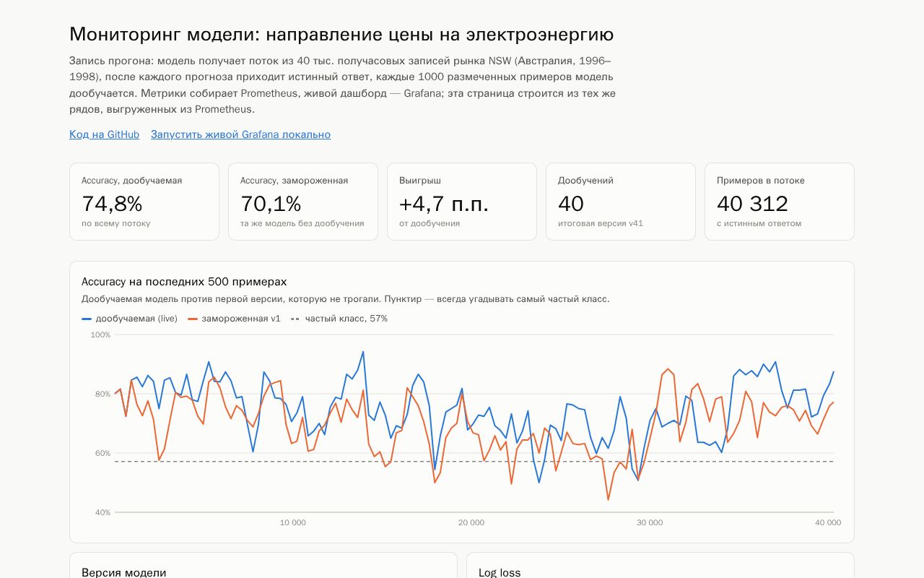Click the value 40 in the «Дообучений» card
The image size is (924, 578).
click(x=571, y=204)
